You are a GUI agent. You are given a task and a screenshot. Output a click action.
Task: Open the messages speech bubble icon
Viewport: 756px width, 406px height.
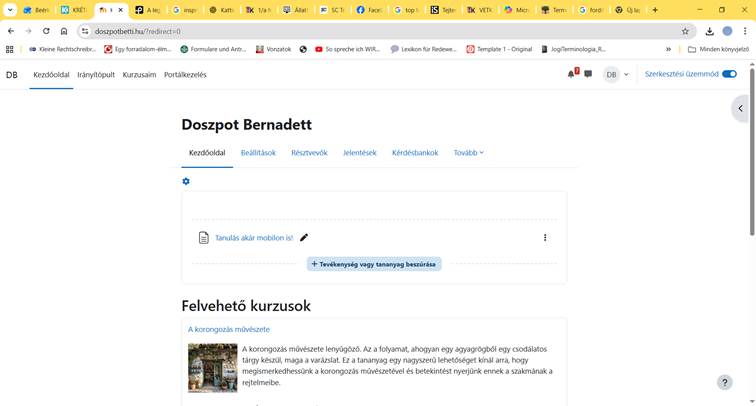(588, 74)
